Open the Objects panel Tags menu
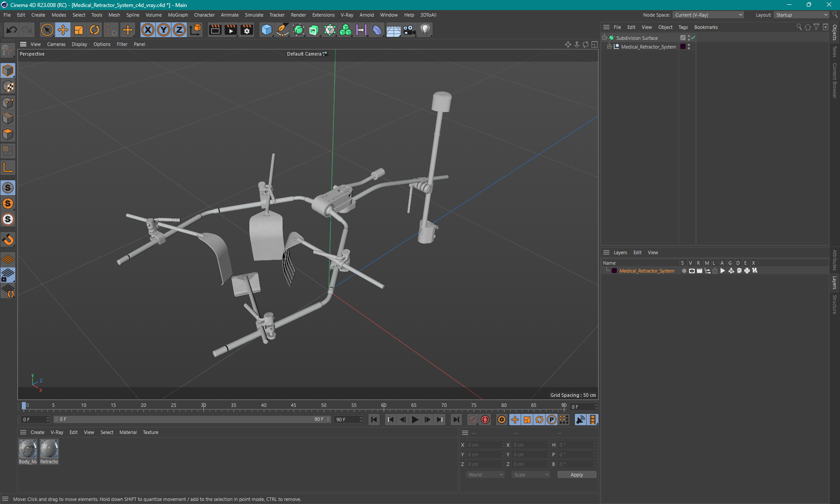The width and height of the screenshot is (840, 504). [683, 27]
